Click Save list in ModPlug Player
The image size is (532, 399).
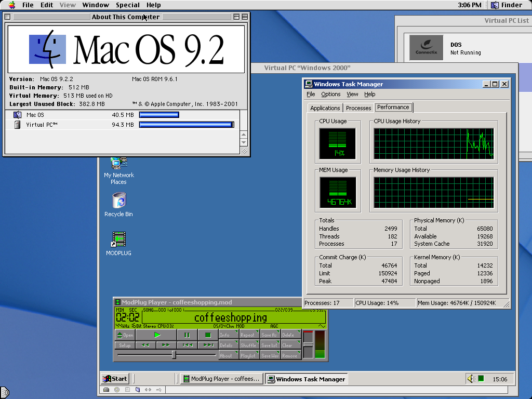click(x=270, y=345)
